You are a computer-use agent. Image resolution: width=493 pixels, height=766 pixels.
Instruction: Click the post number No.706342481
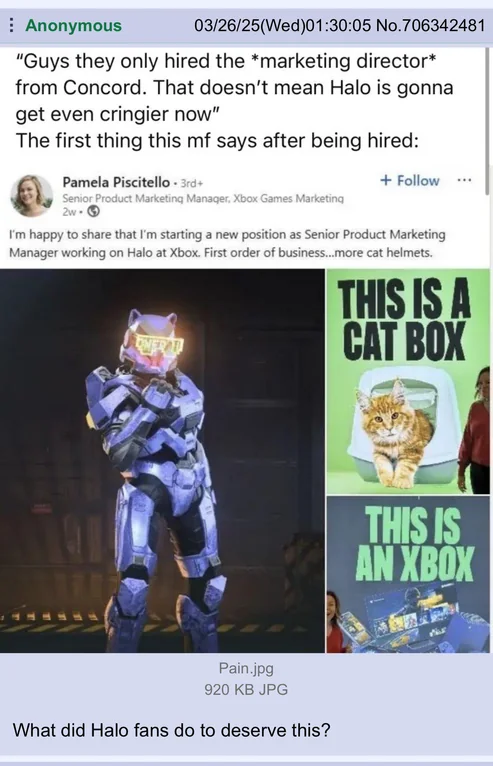[430, 25]
